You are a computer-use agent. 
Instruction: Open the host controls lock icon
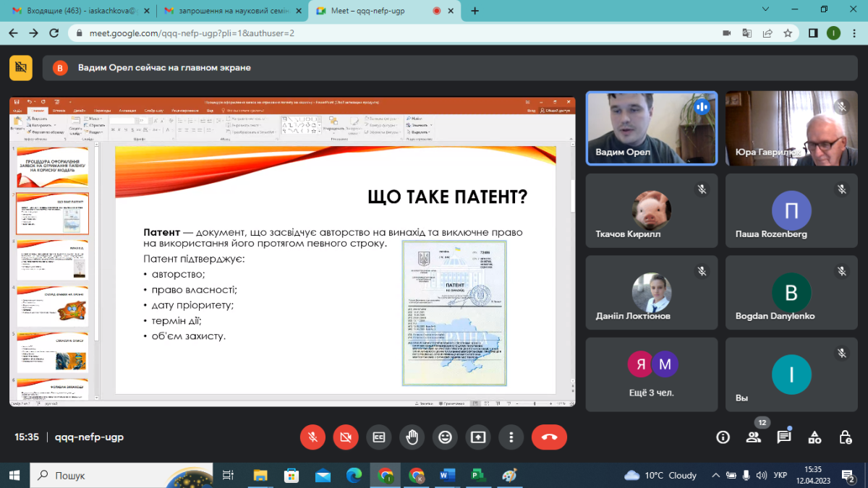[845, 437]
